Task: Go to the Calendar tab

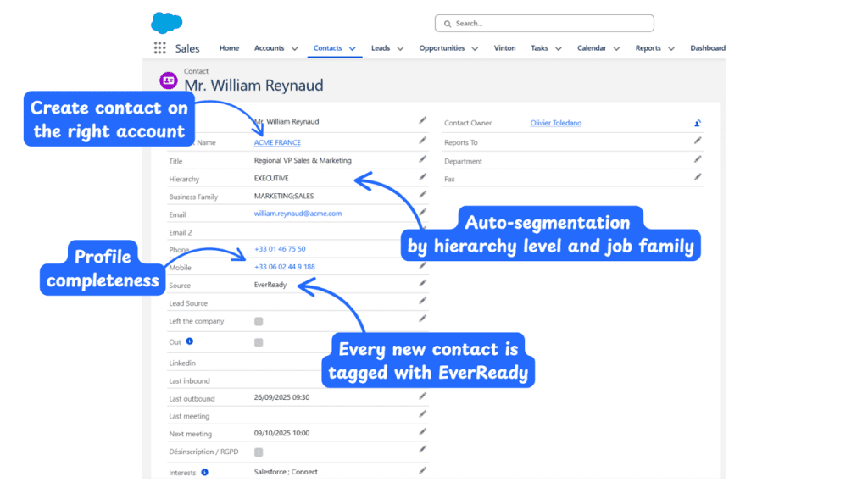Action: tap(592, 48)
